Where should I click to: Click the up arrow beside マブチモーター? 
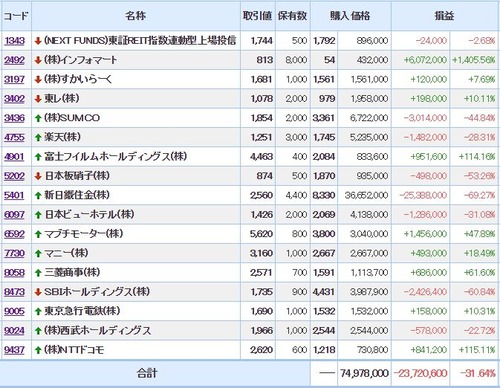(38, 234)
